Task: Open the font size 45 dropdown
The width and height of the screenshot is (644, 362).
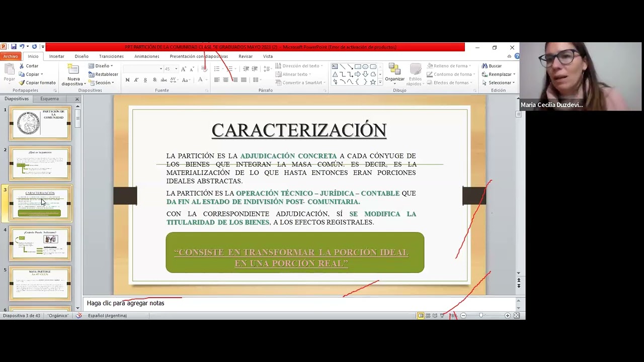Action: (176, 69)
